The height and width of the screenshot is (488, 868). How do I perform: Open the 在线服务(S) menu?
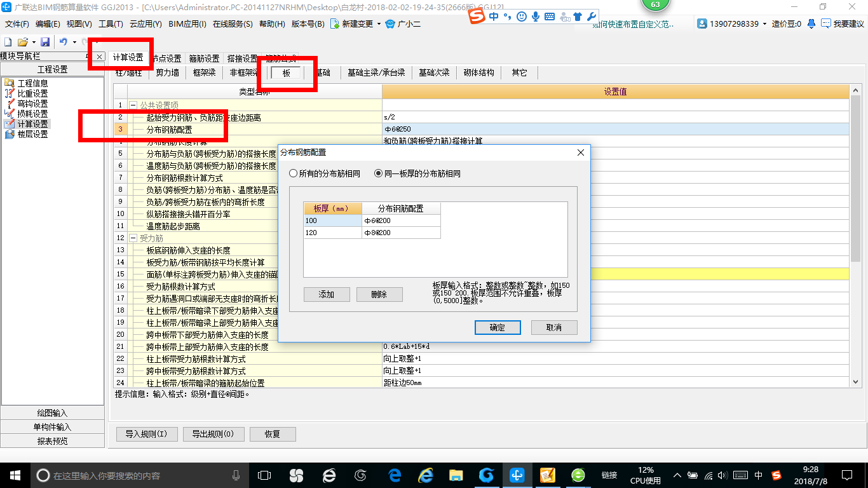click(233, 24)
